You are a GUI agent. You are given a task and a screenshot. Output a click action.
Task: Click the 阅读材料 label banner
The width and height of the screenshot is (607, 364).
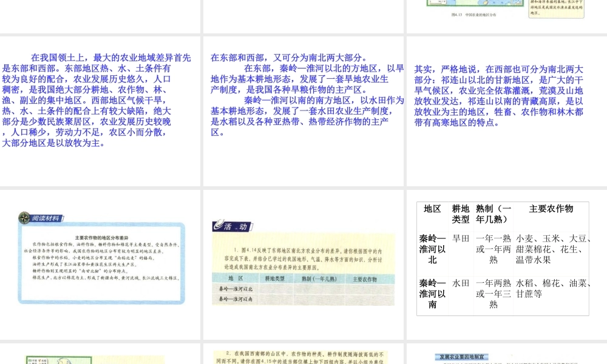coord(47,218)
